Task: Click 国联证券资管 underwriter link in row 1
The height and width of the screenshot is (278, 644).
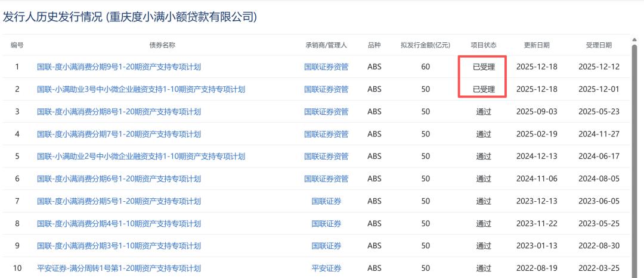Action: tap(326, 67)
